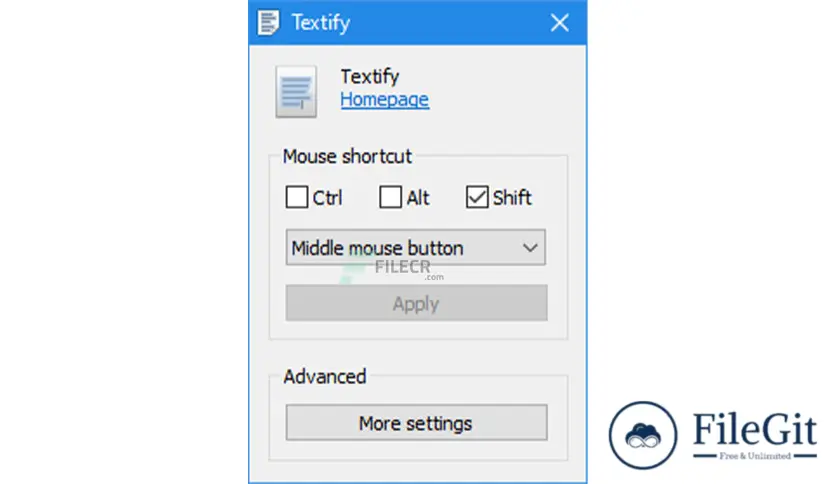836x484 pixels.
Task: Open the Textify Homepage link
Action: pyautogui.click(x=384, y=100)
